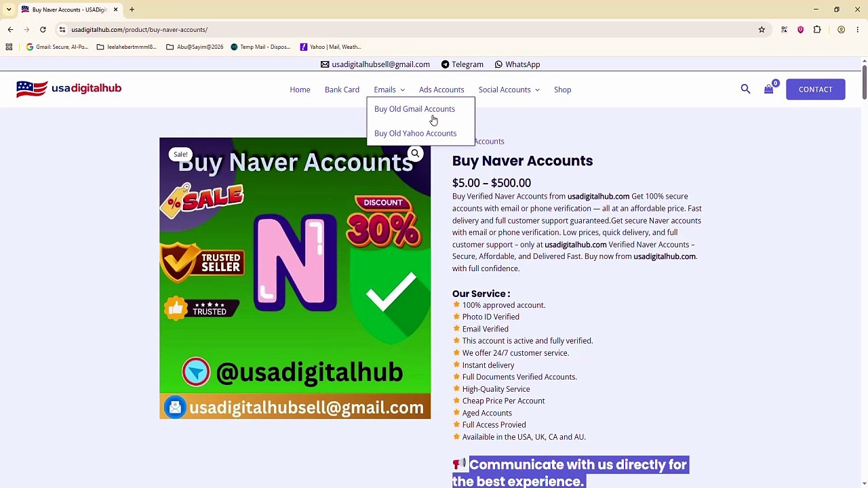Zoom the product image with magnifier icon
The height and width of the screenshot is (488, 868).
415,154
